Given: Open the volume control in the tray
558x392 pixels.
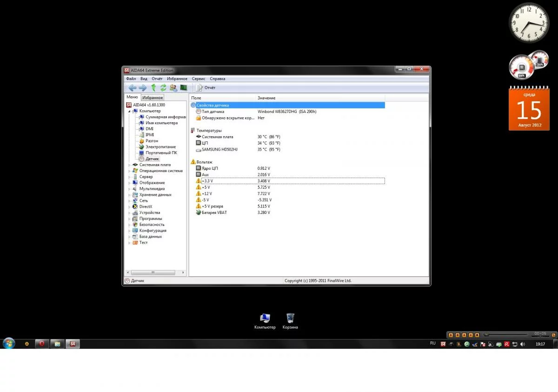Looking at the screenshot, I should (523, 344).
